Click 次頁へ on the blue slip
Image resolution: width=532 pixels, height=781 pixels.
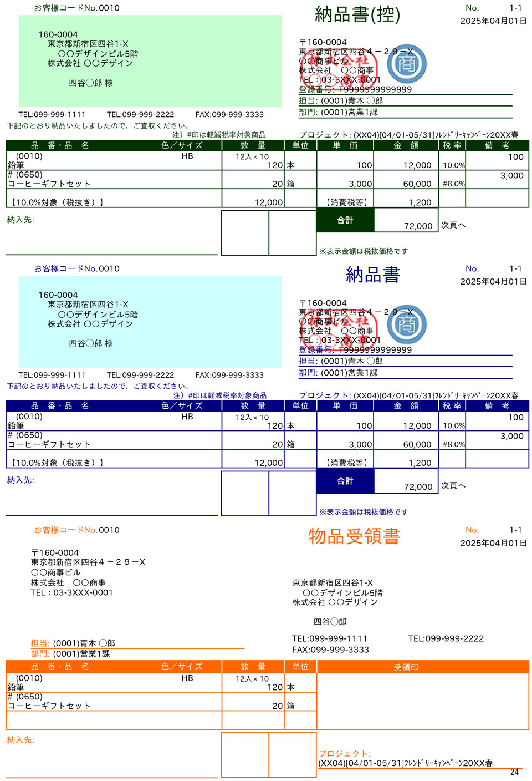pos(453,486)
